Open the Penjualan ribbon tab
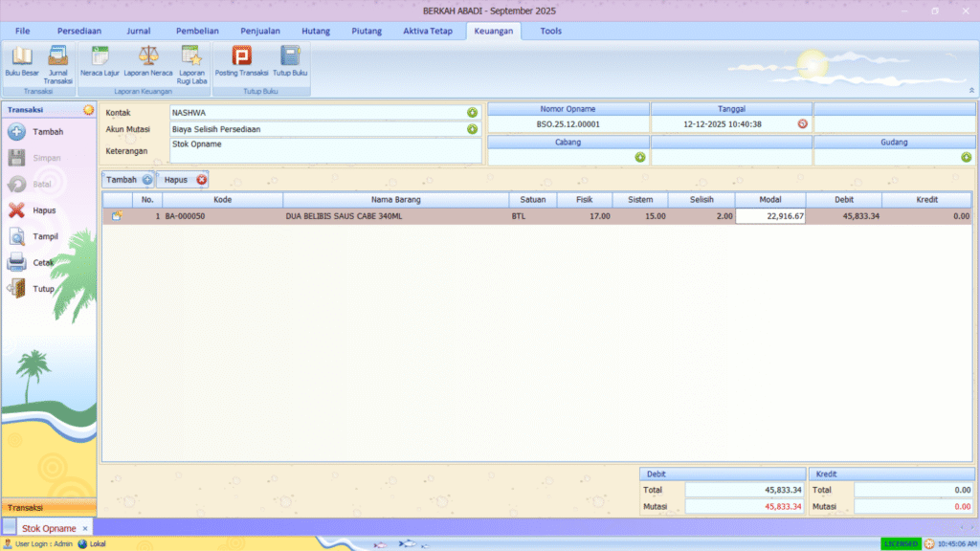980x551 pixels. tap(258, 31)
